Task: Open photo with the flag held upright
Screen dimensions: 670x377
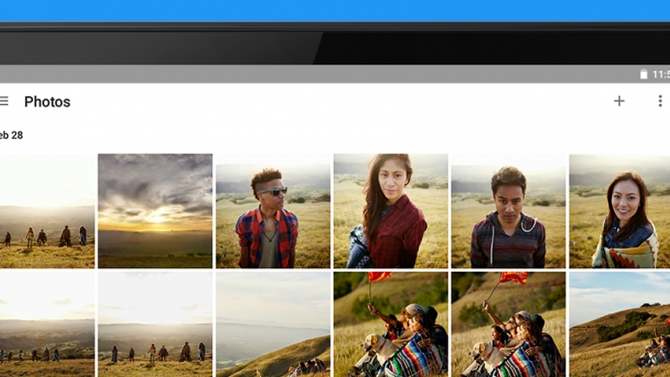Action: (x=391, y=324)
